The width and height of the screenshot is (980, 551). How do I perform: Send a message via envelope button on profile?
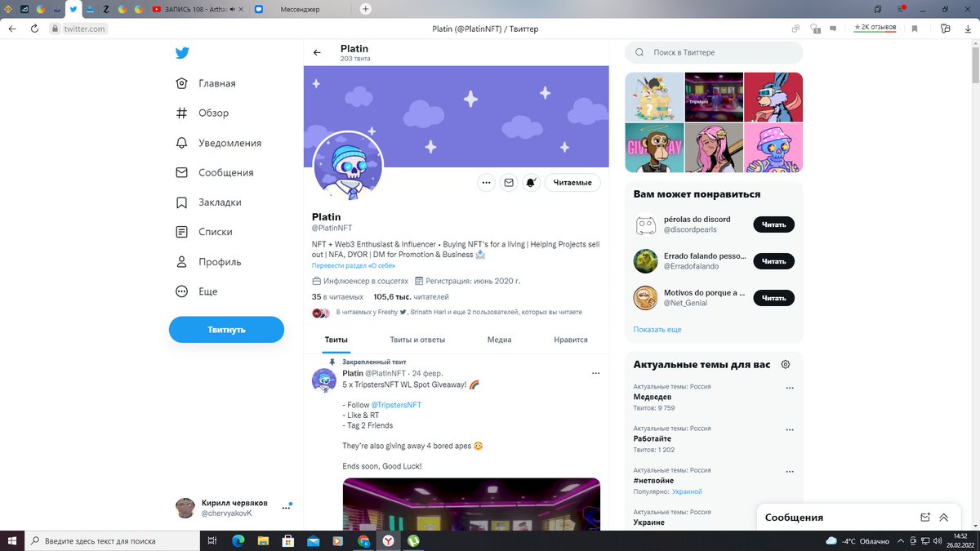click(509, 183)
